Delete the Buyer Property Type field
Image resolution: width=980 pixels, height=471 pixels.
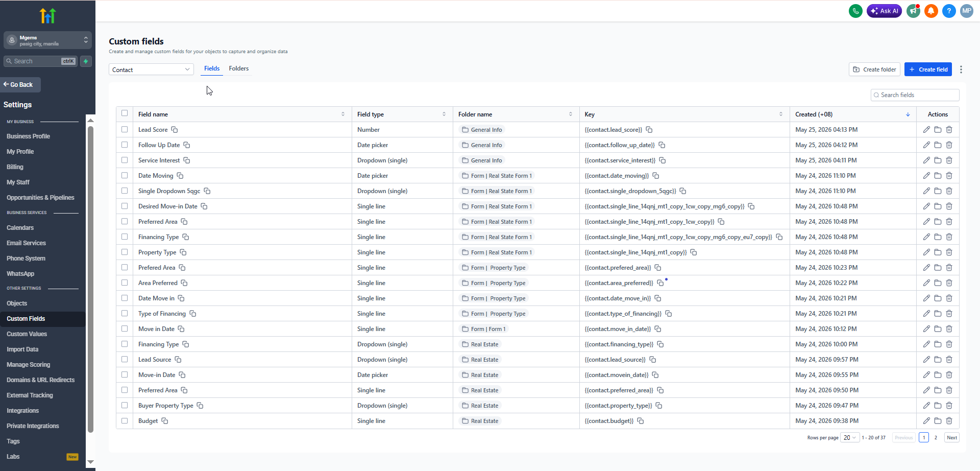pyautogui.click(x=949, y=406)
